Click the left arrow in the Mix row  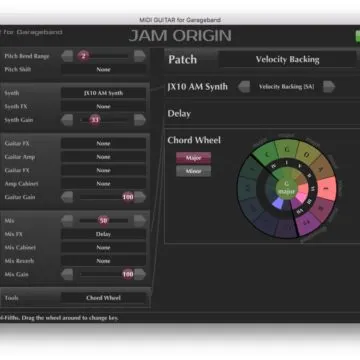[67, 221]
